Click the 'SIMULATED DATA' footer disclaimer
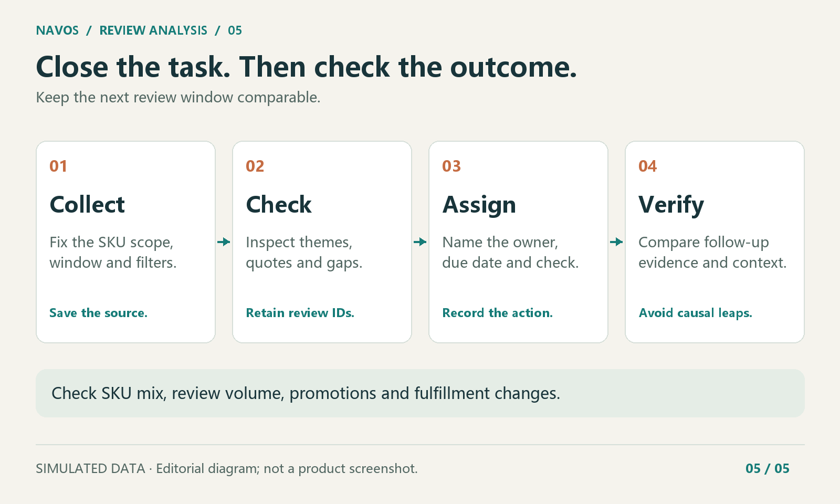 (x=227, y=468)
